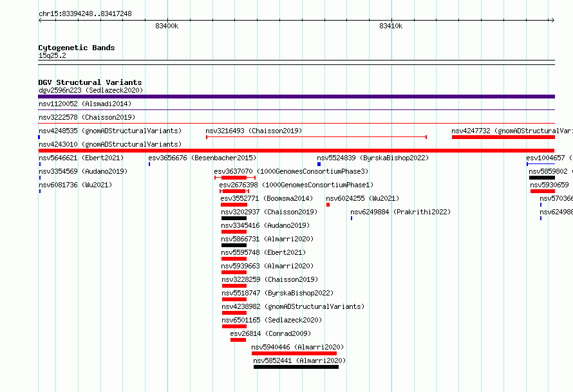The image size is (573, 392).
Task: Click nsv5518747 (ByrskaBishop2022) label
Action: (x=277, y=293)
